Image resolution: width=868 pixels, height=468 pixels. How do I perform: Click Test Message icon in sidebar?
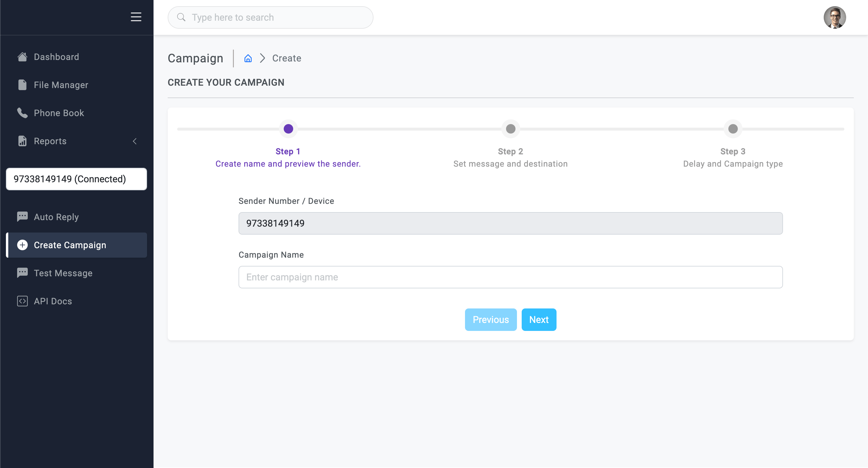tap(22, 273)
